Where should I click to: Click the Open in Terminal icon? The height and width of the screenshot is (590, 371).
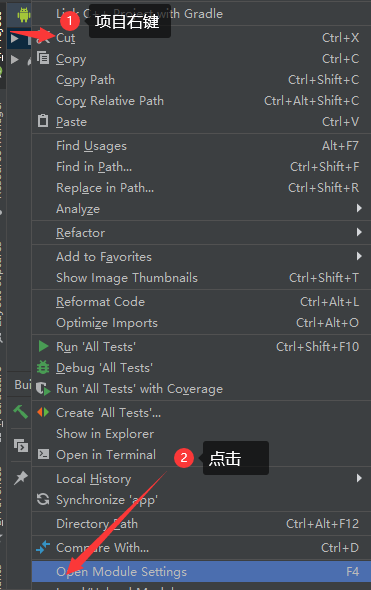[x=43, y=455]
